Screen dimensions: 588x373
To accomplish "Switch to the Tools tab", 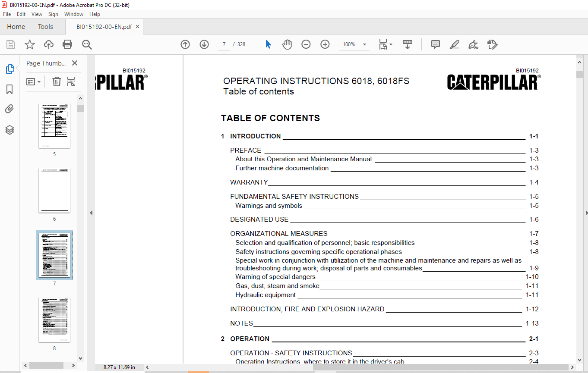I will pyautogui.click(x=45, y=27).
